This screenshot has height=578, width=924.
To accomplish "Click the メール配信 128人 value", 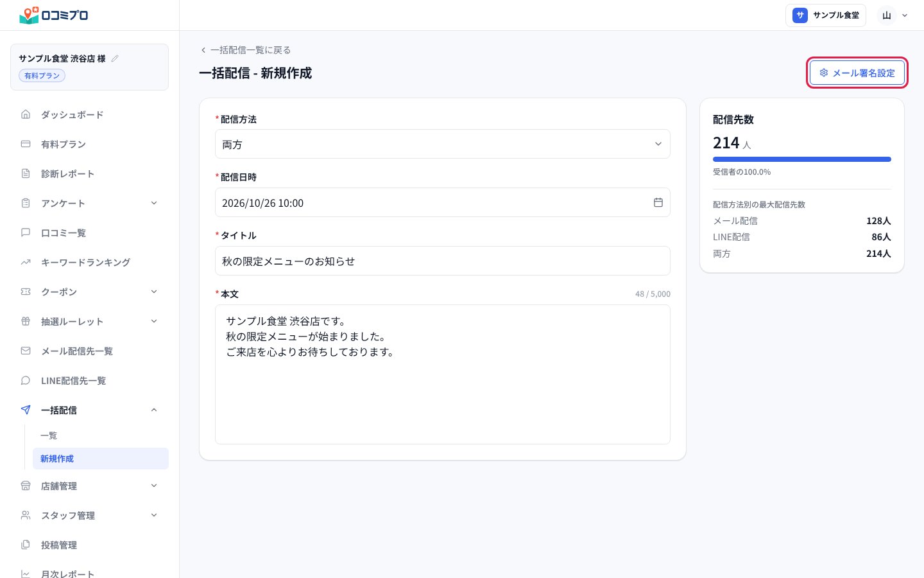I will (878, 220).
